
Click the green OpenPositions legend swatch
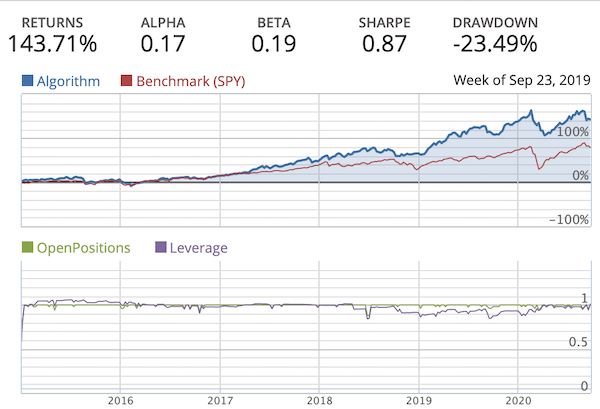pyautogui.click(x=27, y=247)
